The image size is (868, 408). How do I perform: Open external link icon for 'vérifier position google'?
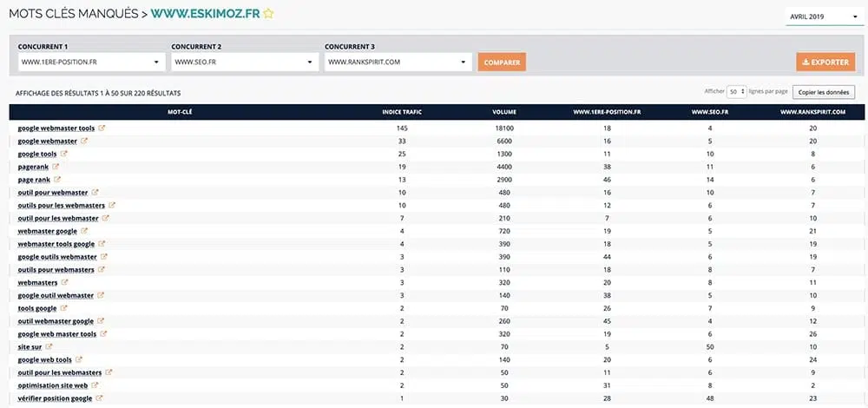click(x=99, y=398)
